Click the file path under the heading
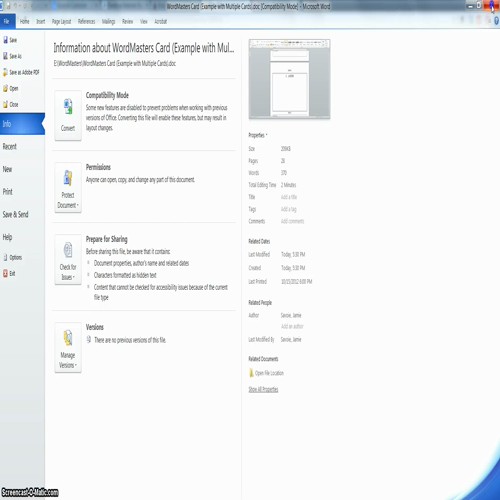Screen dimensions: 500x500 coord(115,64)
